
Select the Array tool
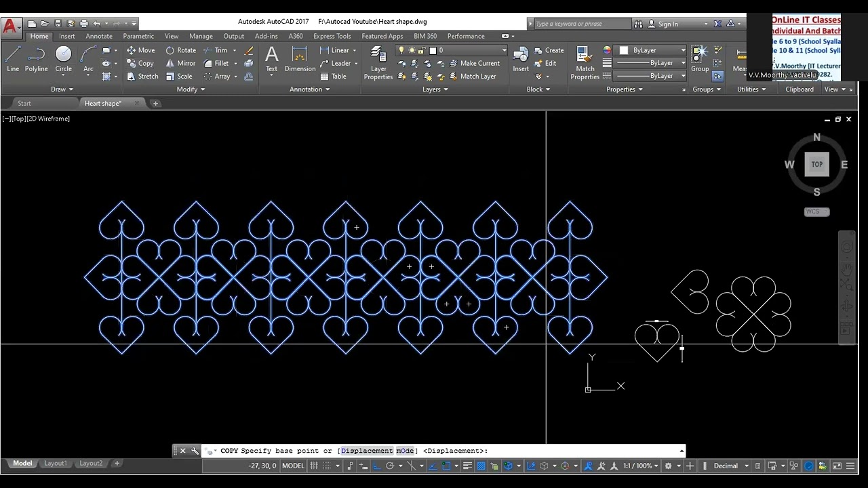pos(217,77)
